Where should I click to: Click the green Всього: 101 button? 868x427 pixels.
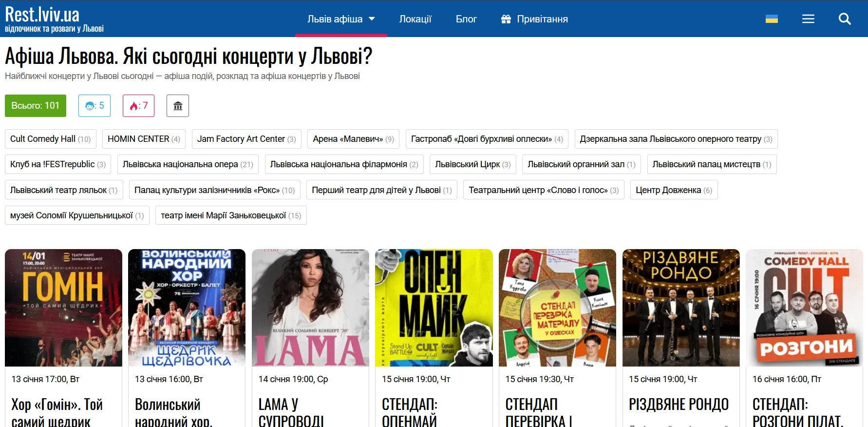[36, 106]
